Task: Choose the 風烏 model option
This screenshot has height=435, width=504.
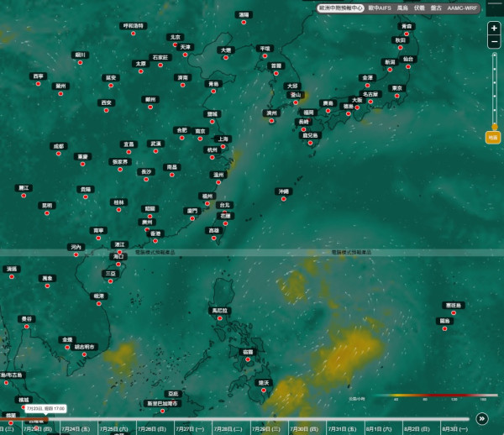Action: click(x=402, y=8)
